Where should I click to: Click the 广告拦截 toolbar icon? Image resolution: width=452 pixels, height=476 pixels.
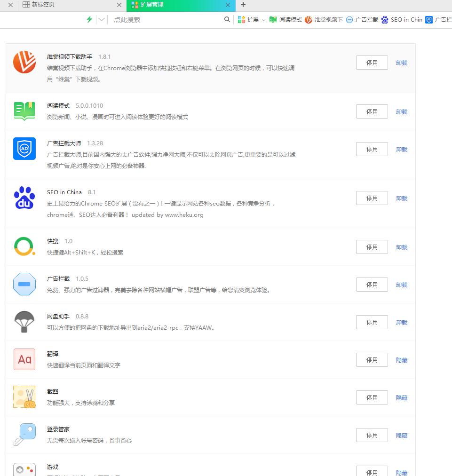pos(349,20)
